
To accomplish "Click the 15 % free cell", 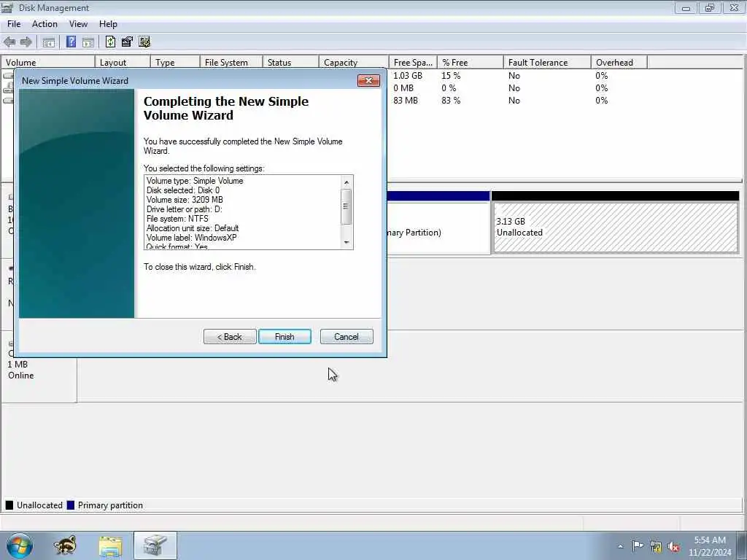I will (x=451, y=76).
